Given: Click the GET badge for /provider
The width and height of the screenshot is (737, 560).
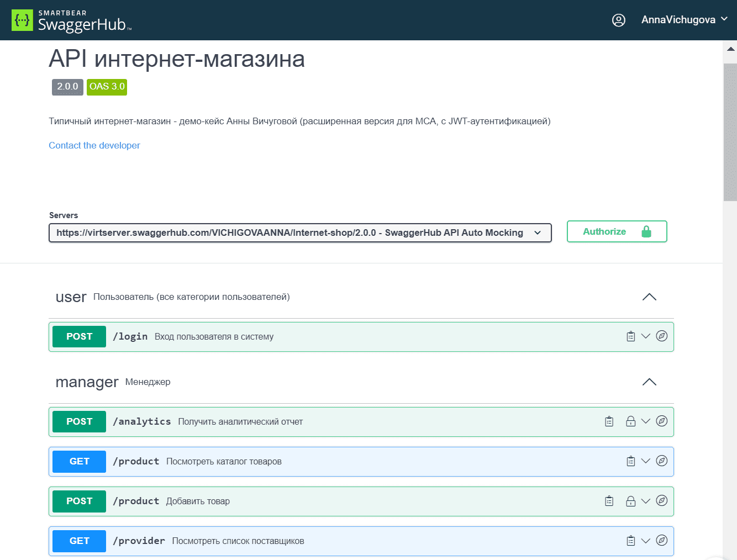Looking at the screenshot, I should click(79, 541).
